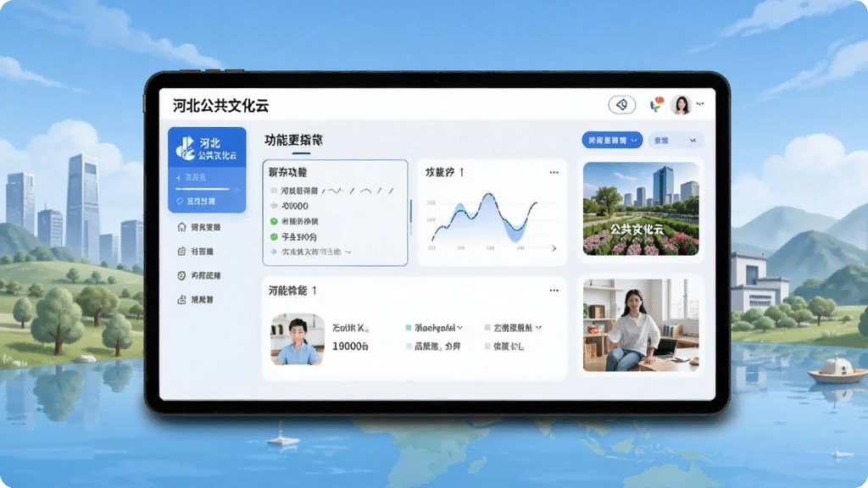This screenshot has width=868, height=488.
Task: Open the colorful multi-color app icon in the header
Action: (x=657, y=103)
